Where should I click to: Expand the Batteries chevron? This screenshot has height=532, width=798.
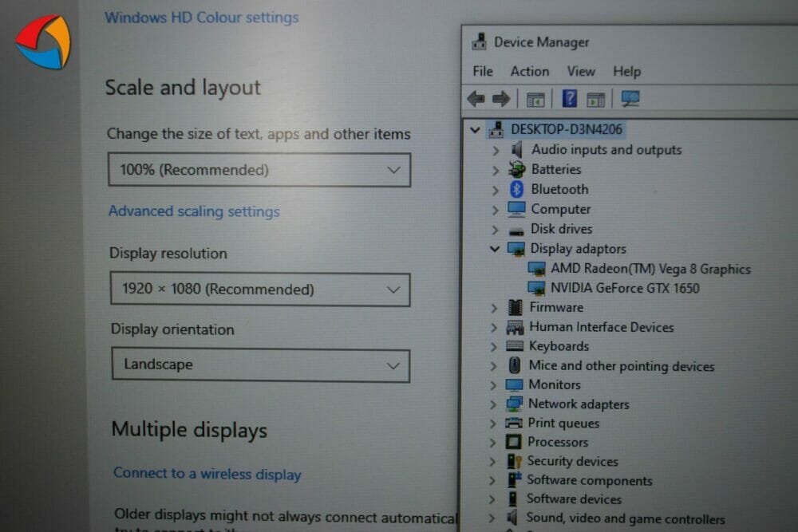496,170
